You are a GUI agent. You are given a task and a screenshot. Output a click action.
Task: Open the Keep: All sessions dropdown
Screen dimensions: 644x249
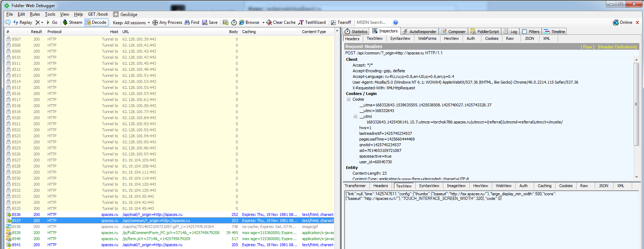point(131,23)
